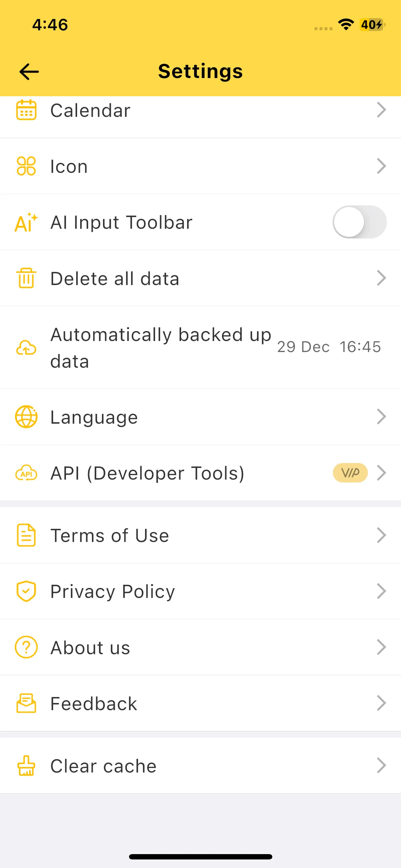Expand Delete all data chevron
This screenshot has width=401, height=868.
point(381,278)
